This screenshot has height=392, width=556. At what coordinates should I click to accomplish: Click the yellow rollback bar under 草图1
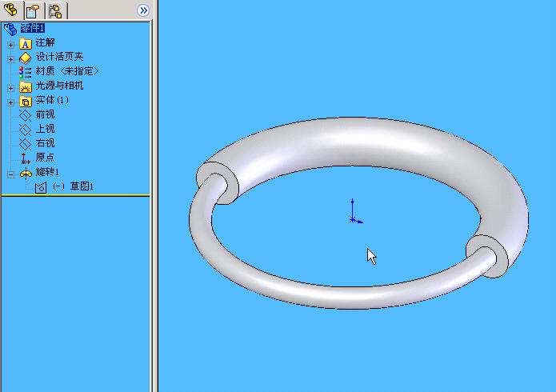(75, 195)
